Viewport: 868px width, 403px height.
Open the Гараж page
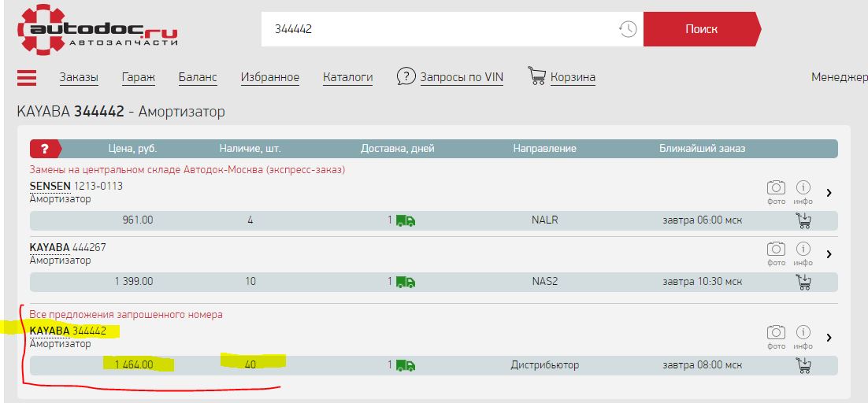coord(139,77)
